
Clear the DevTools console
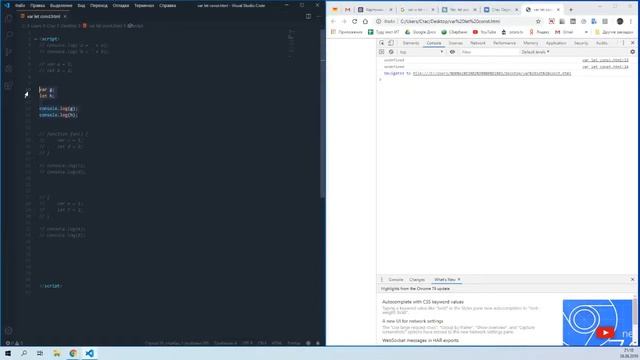coord(391,52)
